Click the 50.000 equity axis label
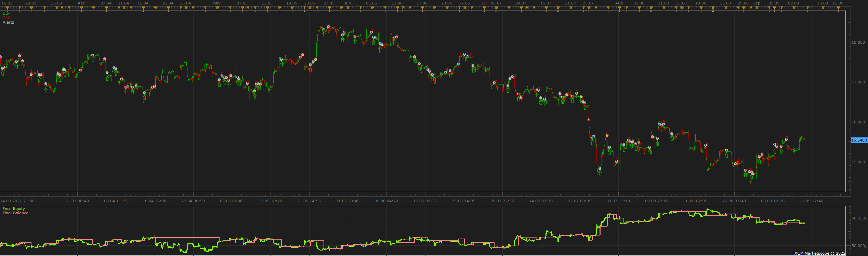 click(x=859, y=246)
